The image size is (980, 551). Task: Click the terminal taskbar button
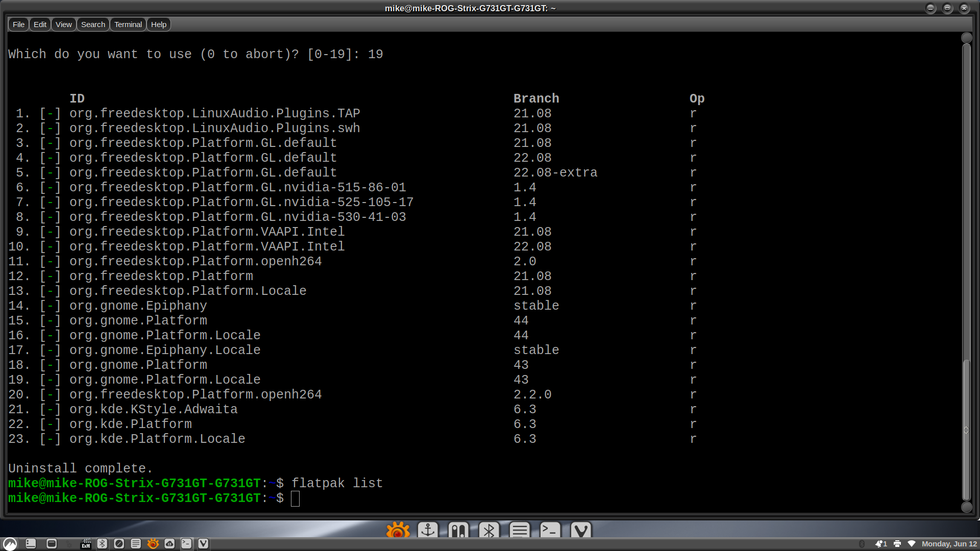click(186, 544)
